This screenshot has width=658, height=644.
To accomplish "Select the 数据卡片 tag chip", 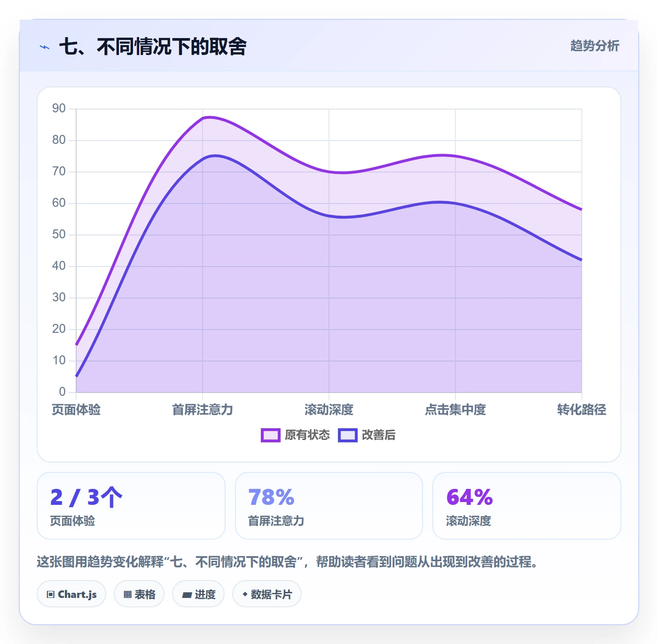I will pos(267,594).
